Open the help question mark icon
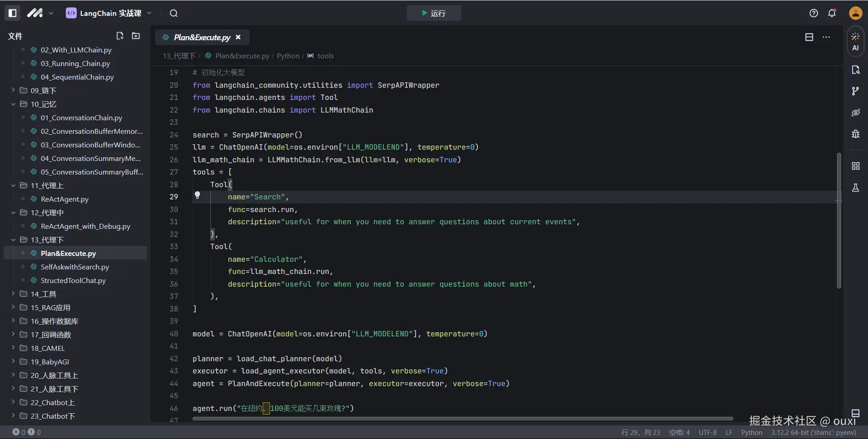The width and height of the screenshot is (868, 439). click(x=814, y=13)
